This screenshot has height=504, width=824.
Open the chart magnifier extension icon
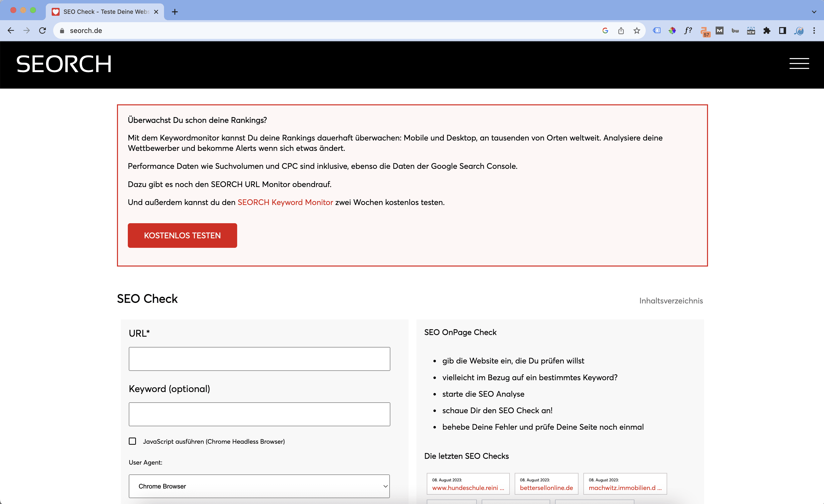[x=799, y=31]
